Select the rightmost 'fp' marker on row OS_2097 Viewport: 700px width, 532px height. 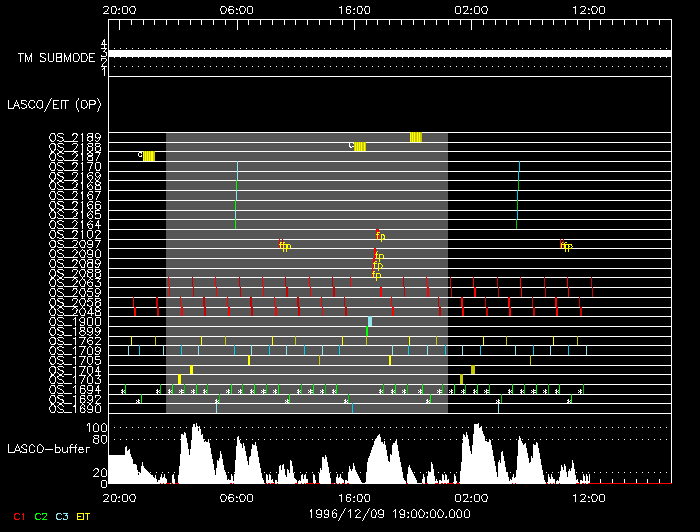coord(565,245)
